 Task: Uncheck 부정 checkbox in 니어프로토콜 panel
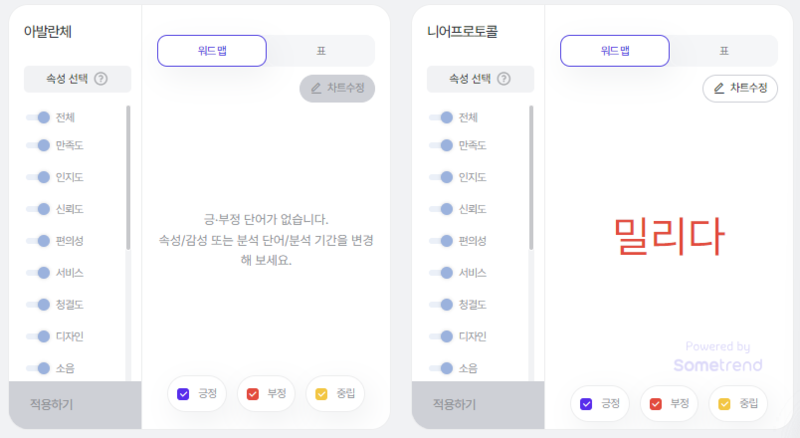click(x=656, y=404)
